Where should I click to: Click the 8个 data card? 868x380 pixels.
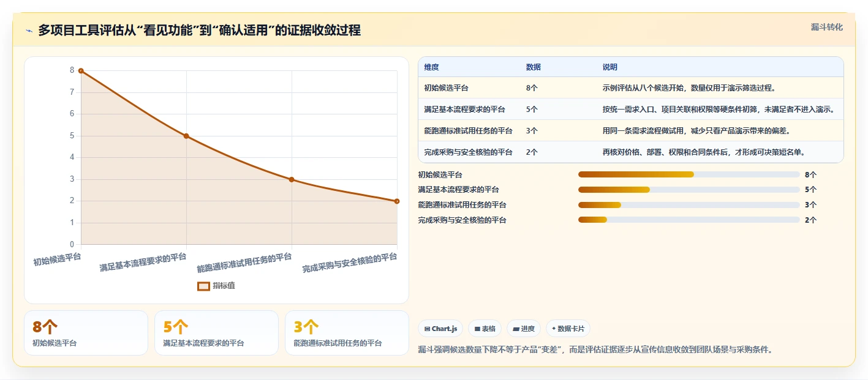click(x=86, y=333)
